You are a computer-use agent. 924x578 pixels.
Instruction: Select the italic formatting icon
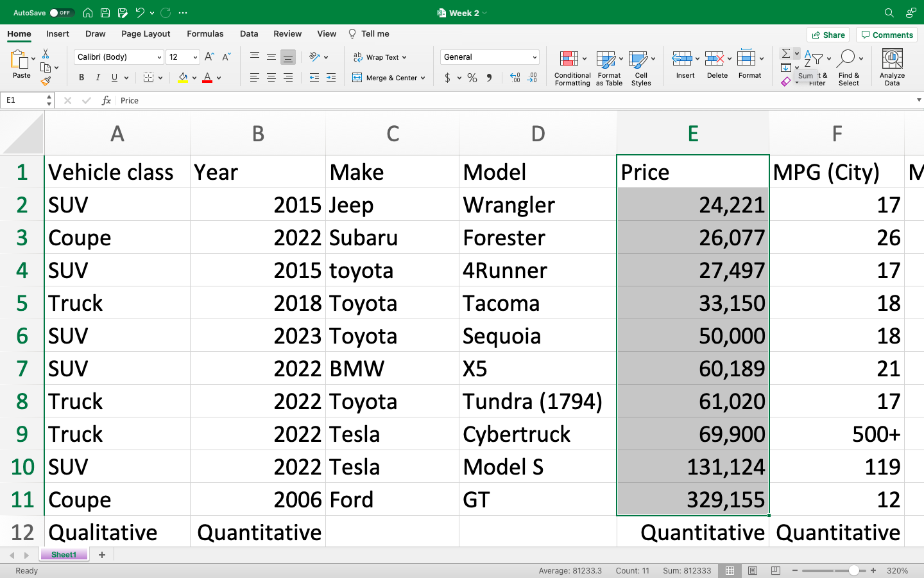point(97,77)
